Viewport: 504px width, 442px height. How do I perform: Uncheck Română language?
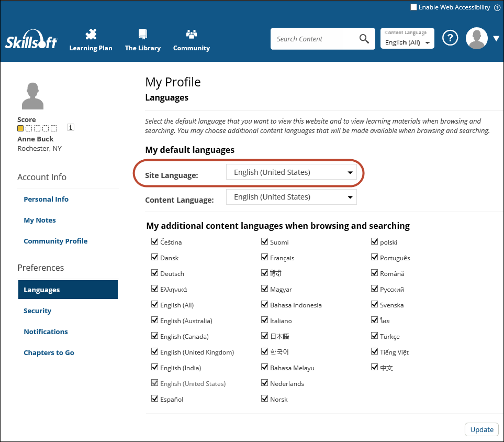pos(374,273)
